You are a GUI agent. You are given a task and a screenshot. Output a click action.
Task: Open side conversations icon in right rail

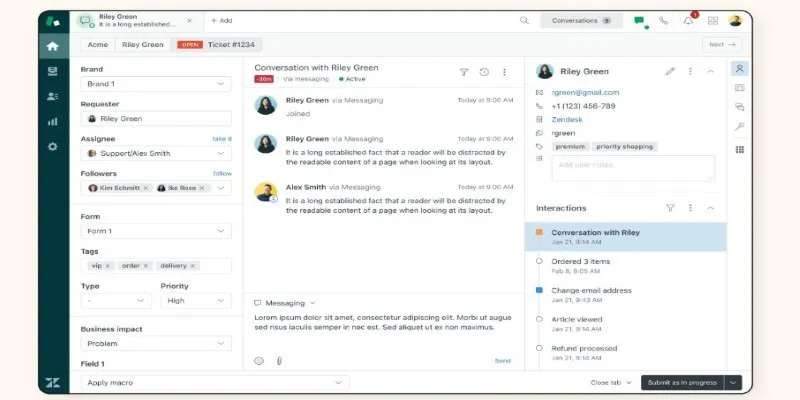click(739, 107)
